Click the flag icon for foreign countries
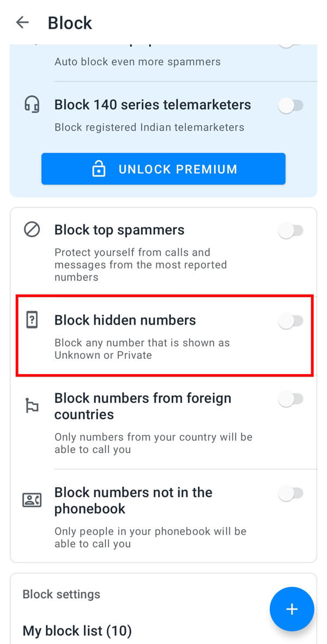Screen dimensions: 327x644 tap(32, 406)
